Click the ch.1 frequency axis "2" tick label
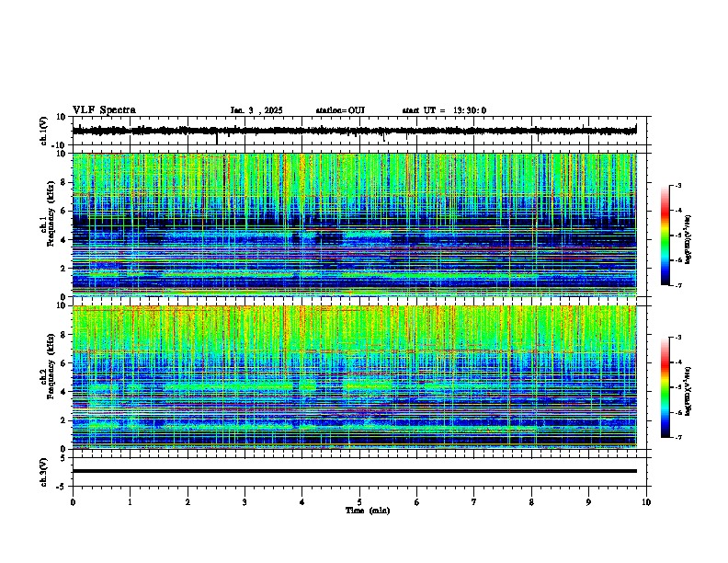 point(63,268)
